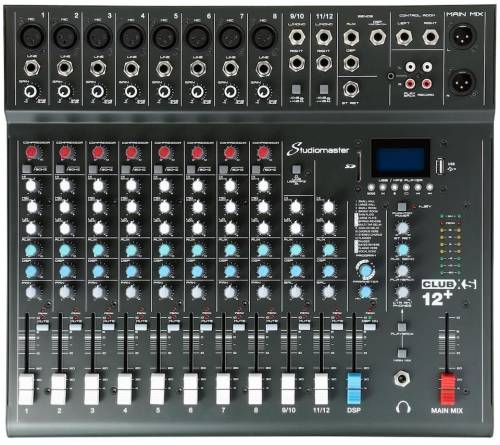Click the channel 8 line input jack

click(x=263, y=68)
